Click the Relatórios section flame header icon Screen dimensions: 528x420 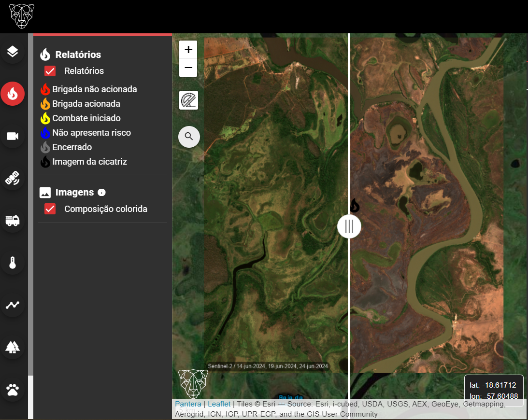pos(45,55)
